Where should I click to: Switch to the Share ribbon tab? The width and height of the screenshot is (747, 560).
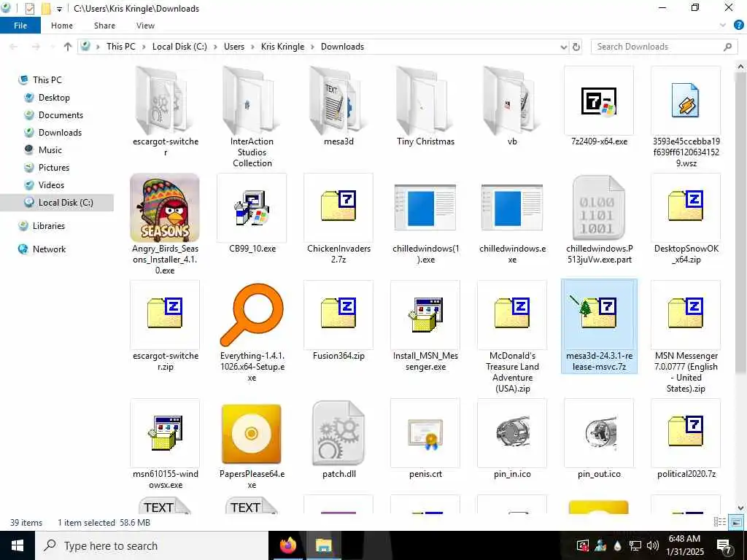point(104,26)
